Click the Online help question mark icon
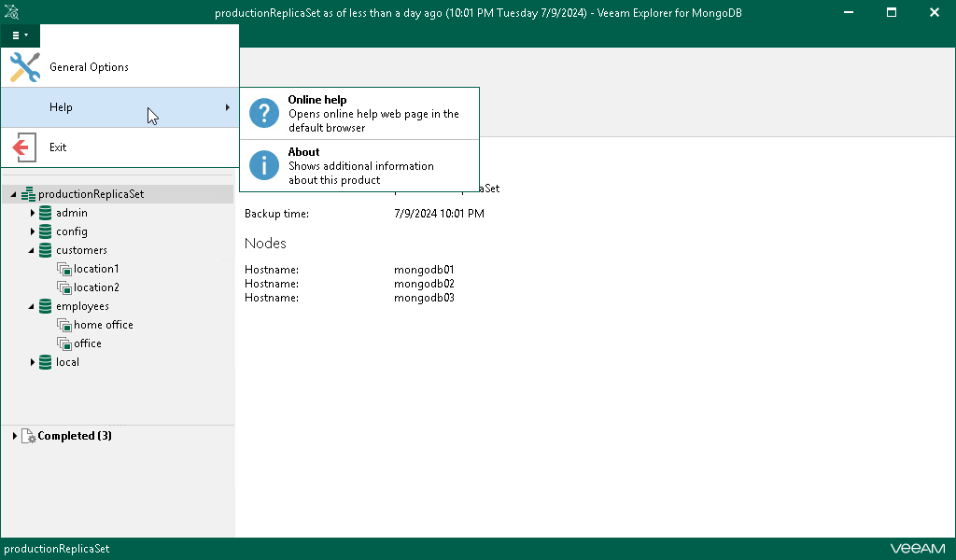 point(264,113)
